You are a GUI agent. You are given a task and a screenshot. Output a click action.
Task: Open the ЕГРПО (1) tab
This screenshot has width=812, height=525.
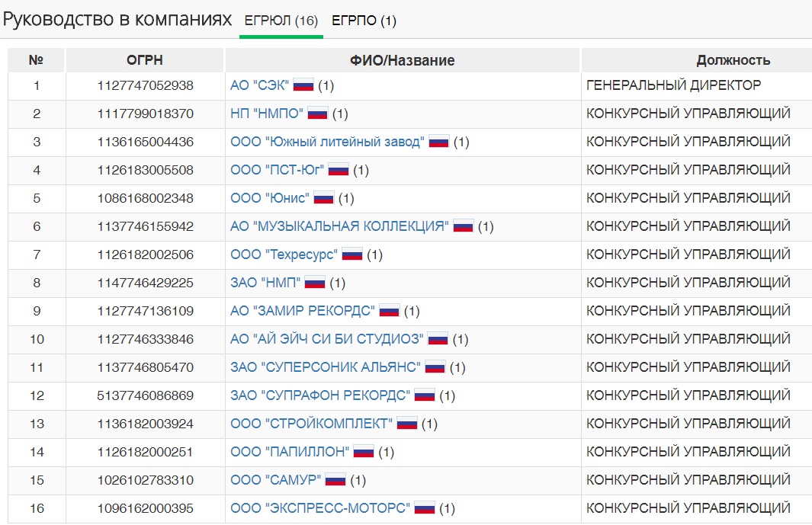pos(364,21)
